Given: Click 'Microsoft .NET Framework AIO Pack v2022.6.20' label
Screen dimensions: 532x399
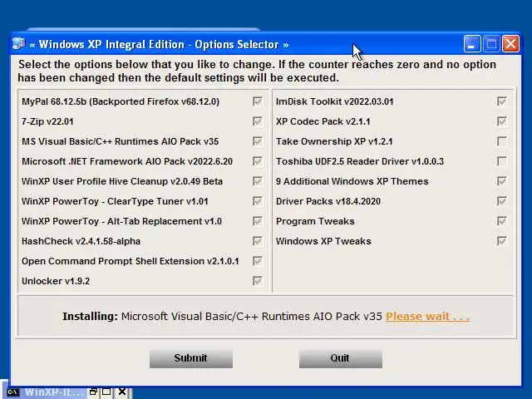Looking at the screenshot, I should 127,161.
